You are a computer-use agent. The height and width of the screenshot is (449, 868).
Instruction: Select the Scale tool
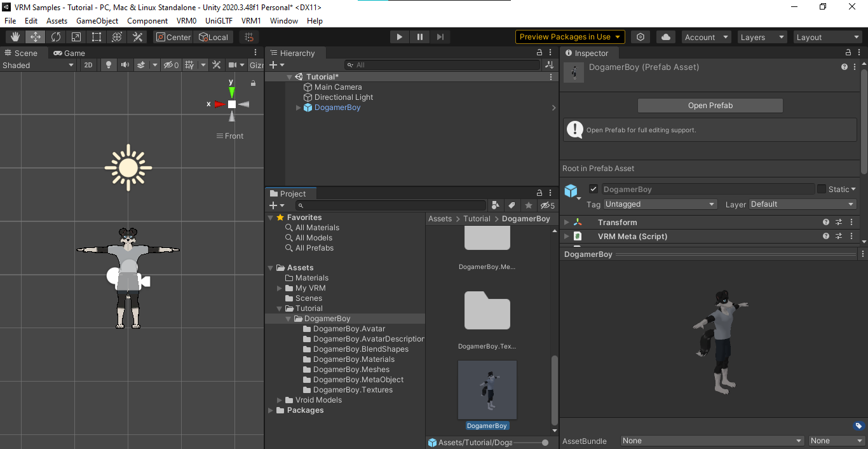(x=76, y=37)
